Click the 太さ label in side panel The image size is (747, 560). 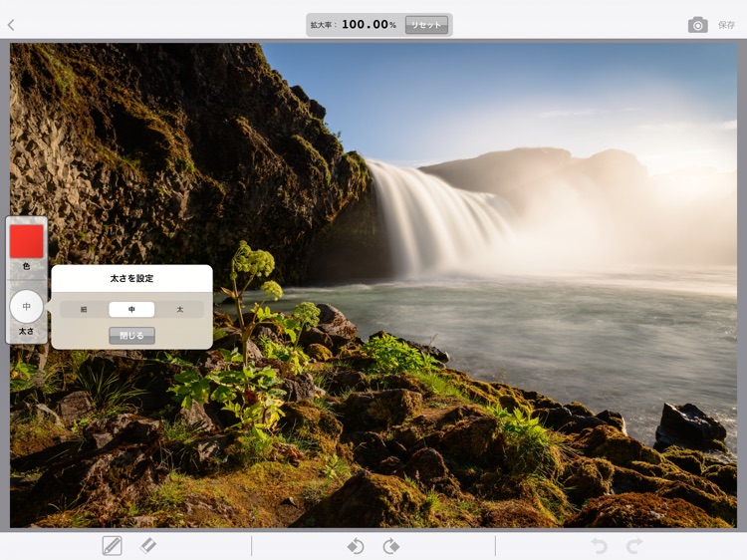pyautogui.click(x=26, y=331)
